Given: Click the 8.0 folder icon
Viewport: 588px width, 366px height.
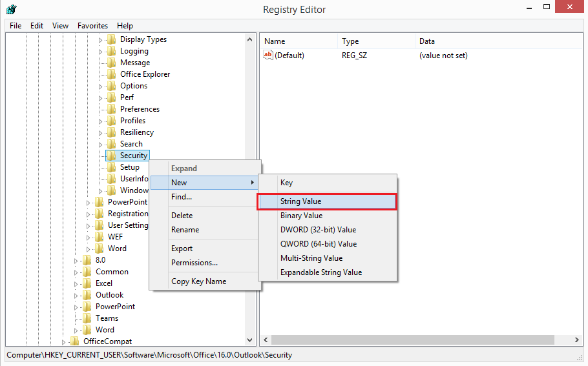Looking at the screenshot, I should 87,260.
